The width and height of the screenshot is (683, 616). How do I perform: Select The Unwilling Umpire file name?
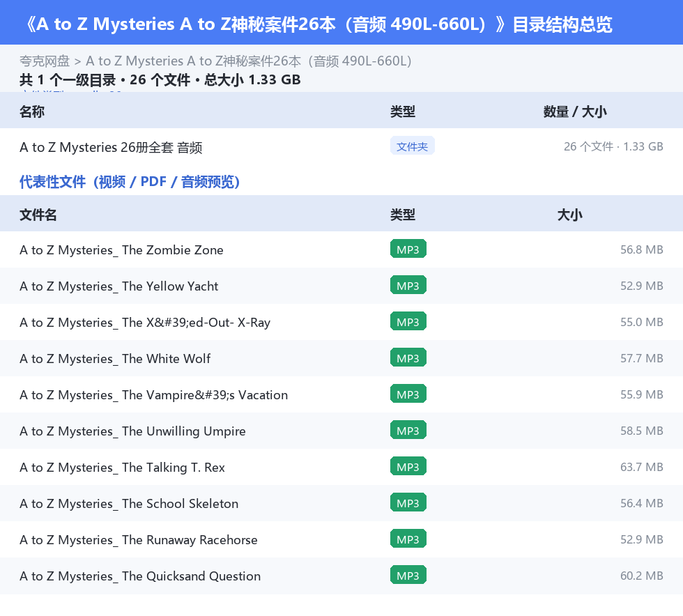133,431
